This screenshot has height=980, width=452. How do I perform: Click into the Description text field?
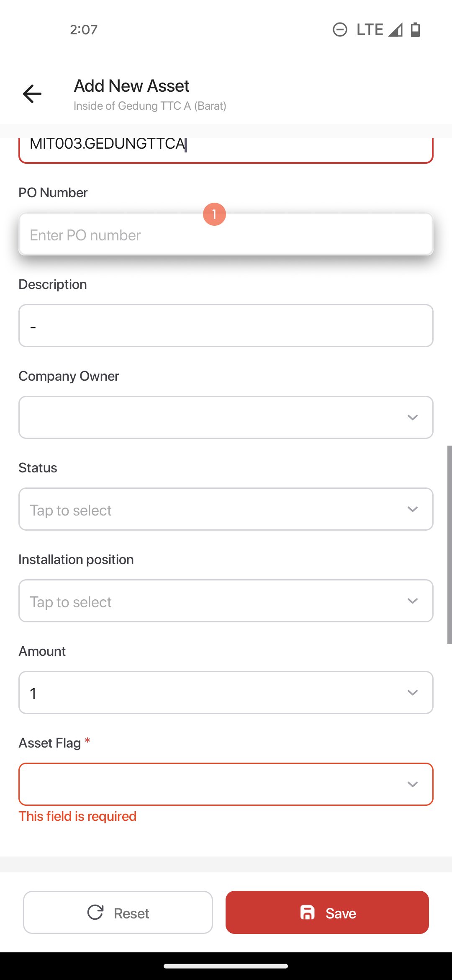[x=226, y=326]
